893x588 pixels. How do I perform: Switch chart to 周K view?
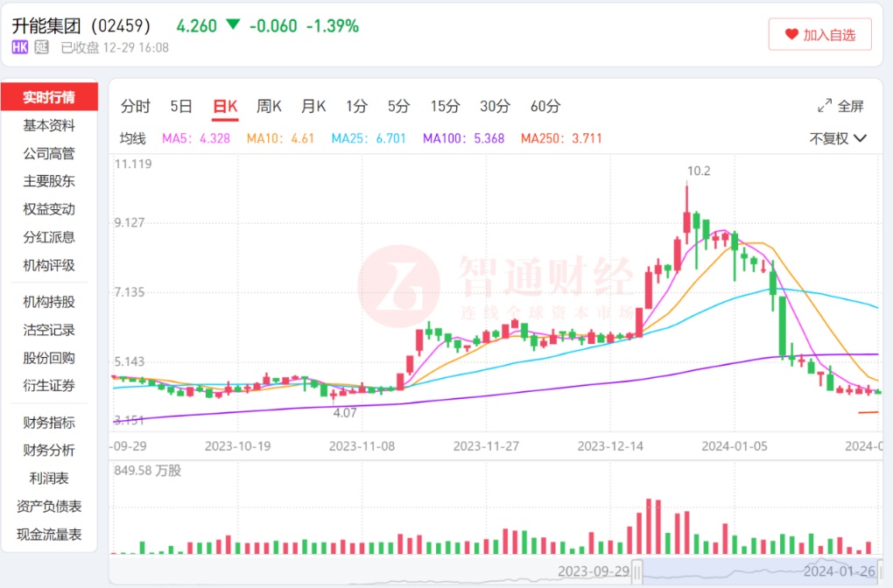click(269, 107)
